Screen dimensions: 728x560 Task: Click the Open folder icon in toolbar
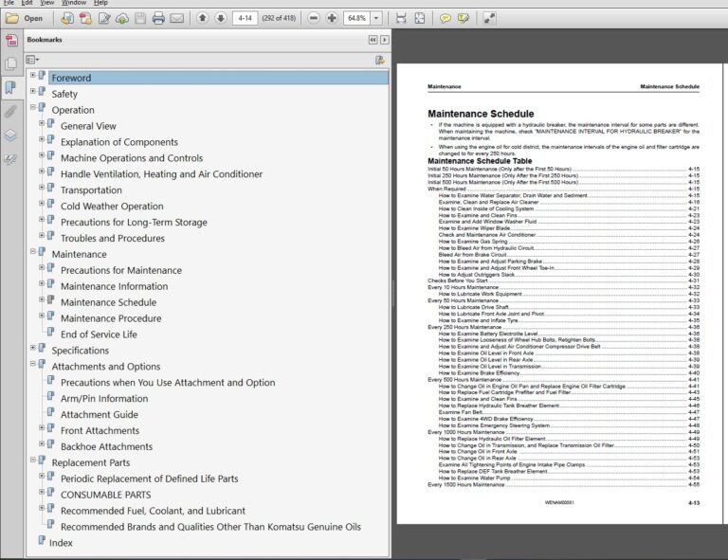tap(12, 19)
